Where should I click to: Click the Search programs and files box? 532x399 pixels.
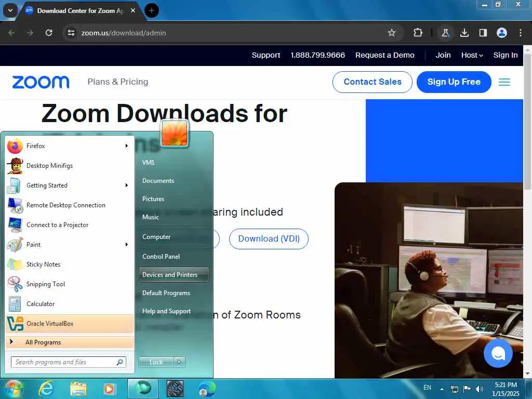point(68,362)
